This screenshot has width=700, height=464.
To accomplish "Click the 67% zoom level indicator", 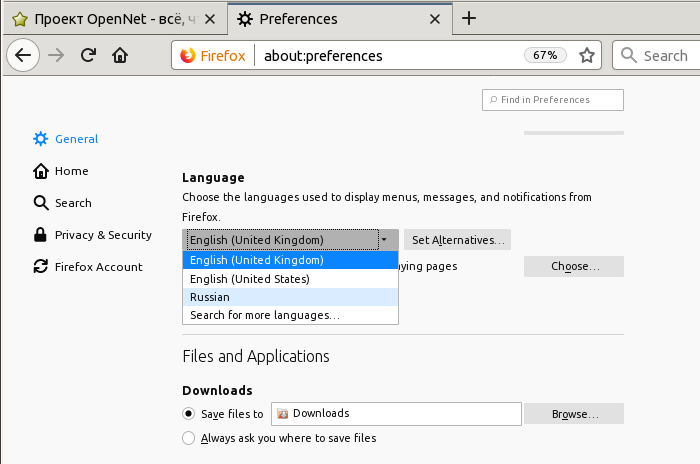I will (545, 56).
